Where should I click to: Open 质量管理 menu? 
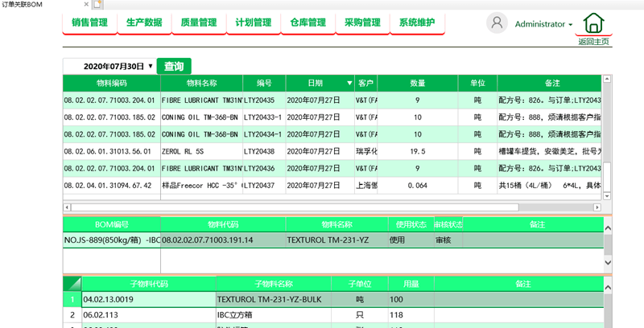coord(199,23)
